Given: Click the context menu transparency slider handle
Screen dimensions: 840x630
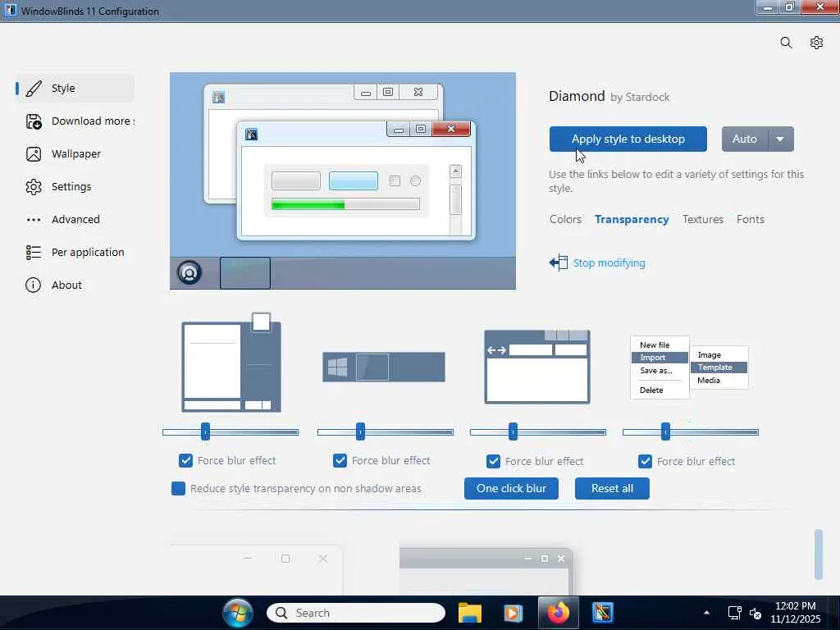Looking at the screenshot, I should coord(666,431).
